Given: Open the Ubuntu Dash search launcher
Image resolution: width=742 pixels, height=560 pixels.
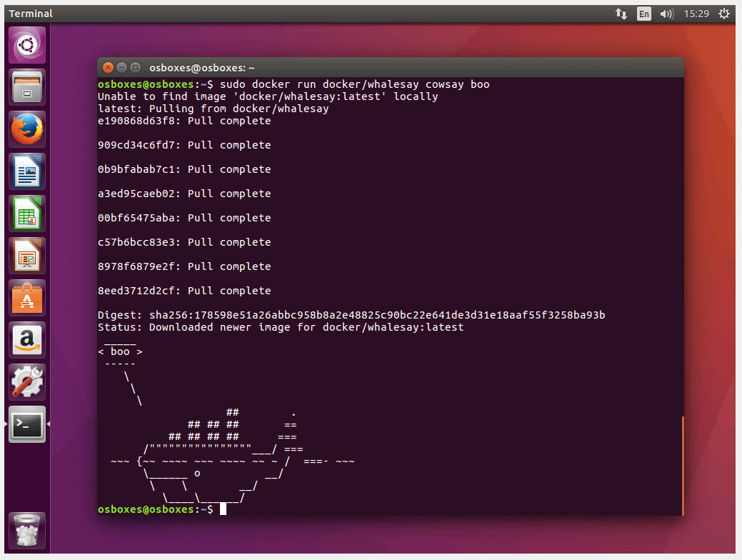Looking at the screenshot, I should 27,45.
